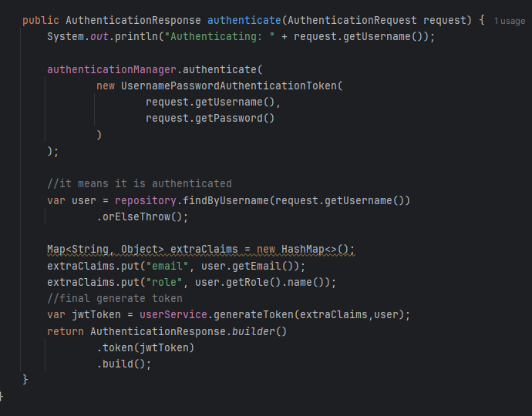
Task: Click the request.getPassword() call
Action: click(x=210, y=118)
